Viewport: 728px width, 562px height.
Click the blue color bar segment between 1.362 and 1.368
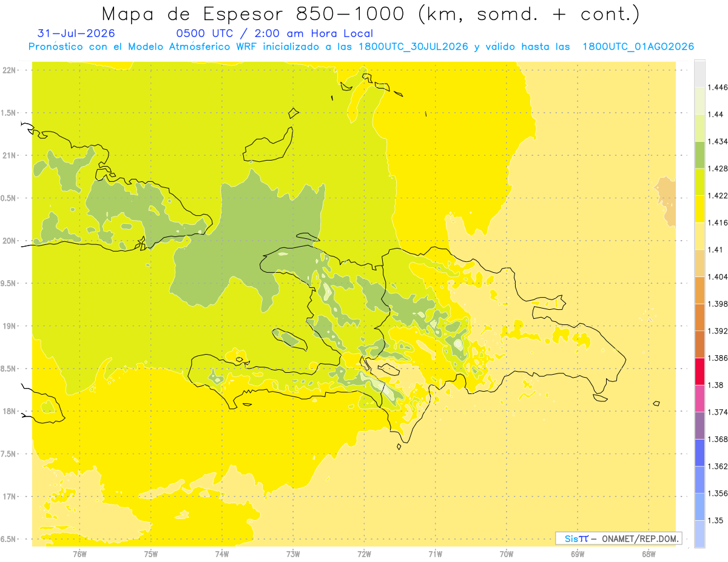click(699, 453)
